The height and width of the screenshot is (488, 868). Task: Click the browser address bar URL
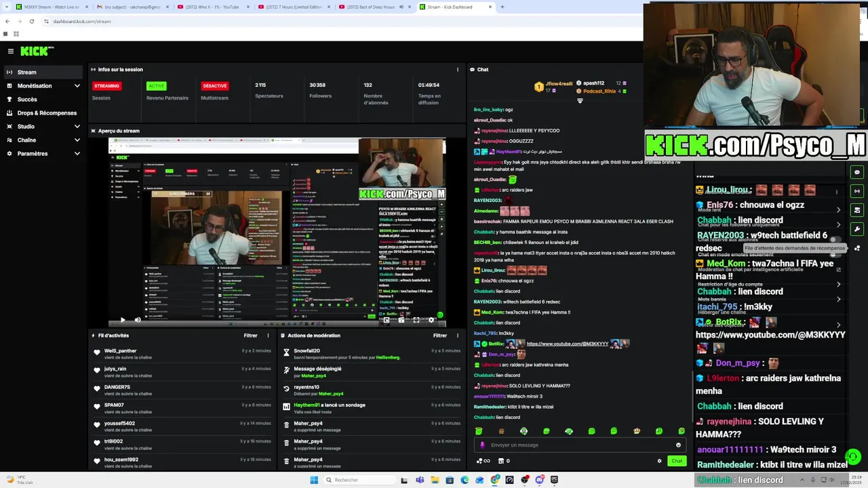pyautogui.click(x=82, y=21)
